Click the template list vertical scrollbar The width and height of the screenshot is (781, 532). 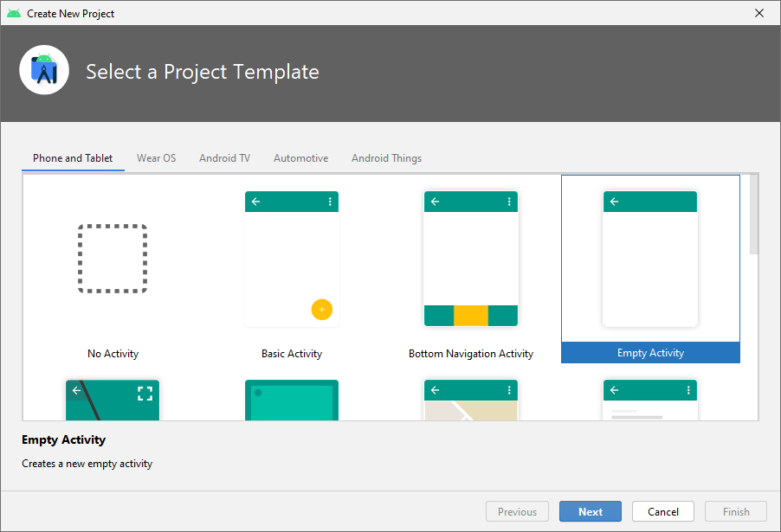click(x=753, y=215)
